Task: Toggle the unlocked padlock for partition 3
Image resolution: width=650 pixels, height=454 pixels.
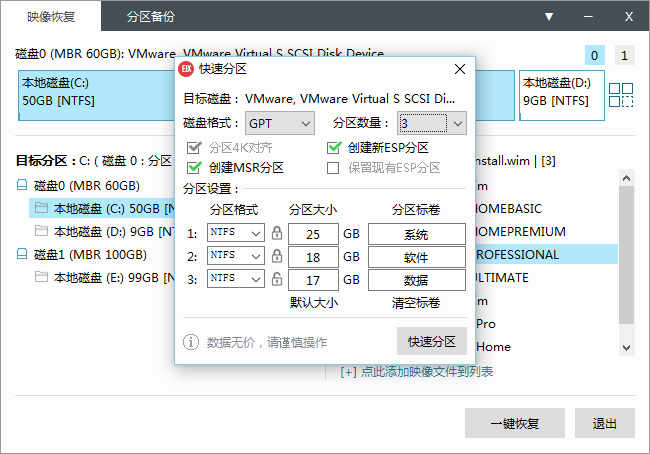Action: [x=277, y=279]
